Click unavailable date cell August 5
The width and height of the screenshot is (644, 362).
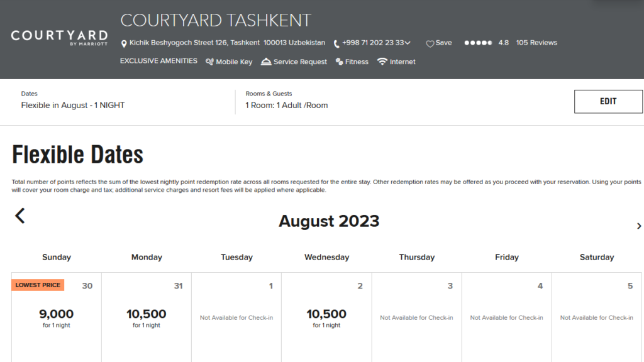coord(596,317)
